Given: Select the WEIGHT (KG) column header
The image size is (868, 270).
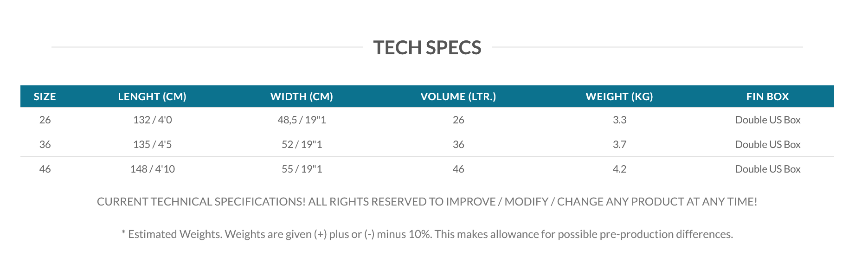Looking at the screenshot, I should click(619, 96).
